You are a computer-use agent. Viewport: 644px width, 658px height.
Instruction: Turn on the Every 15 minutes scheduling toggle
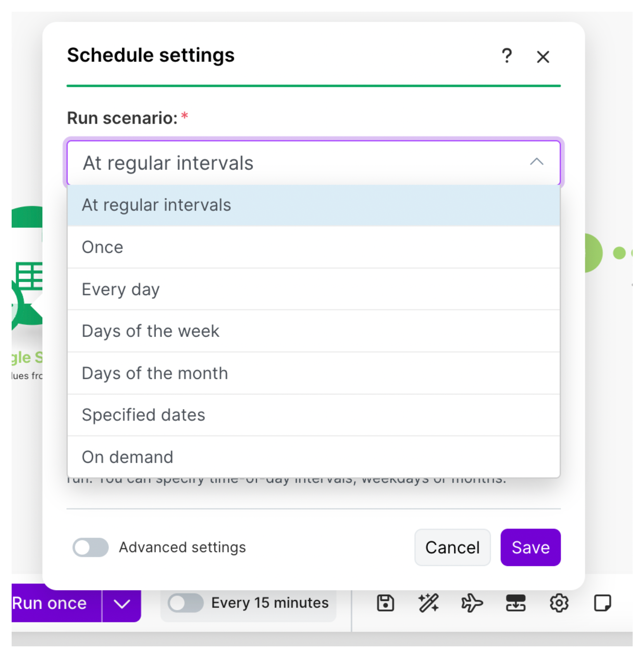click(185, 603)
